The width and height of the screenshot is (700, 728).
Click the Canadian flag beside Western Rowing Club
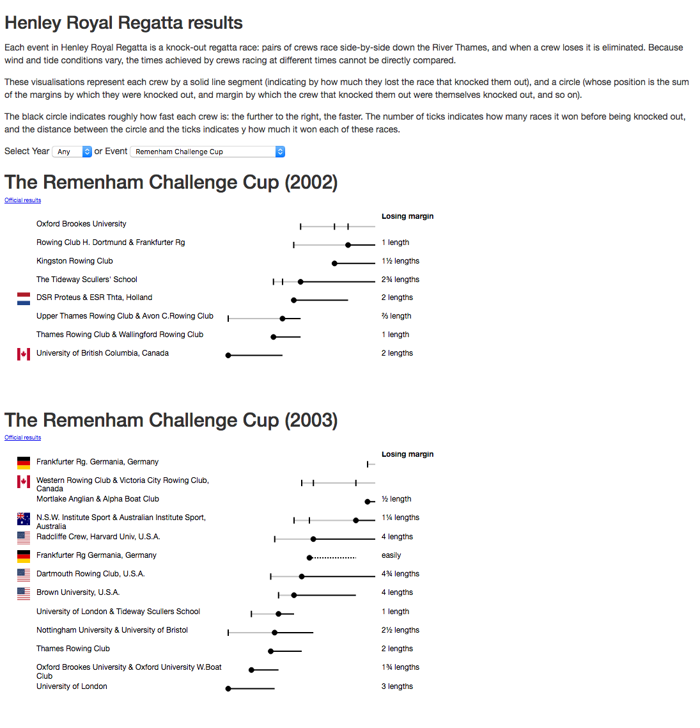click(23, 481)
